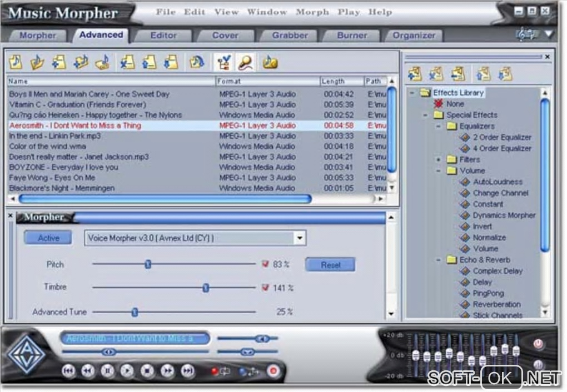Screen dimensions: 567x392
Task: Select the 4 Order Equalizer effect
Action: pos(502,148)
